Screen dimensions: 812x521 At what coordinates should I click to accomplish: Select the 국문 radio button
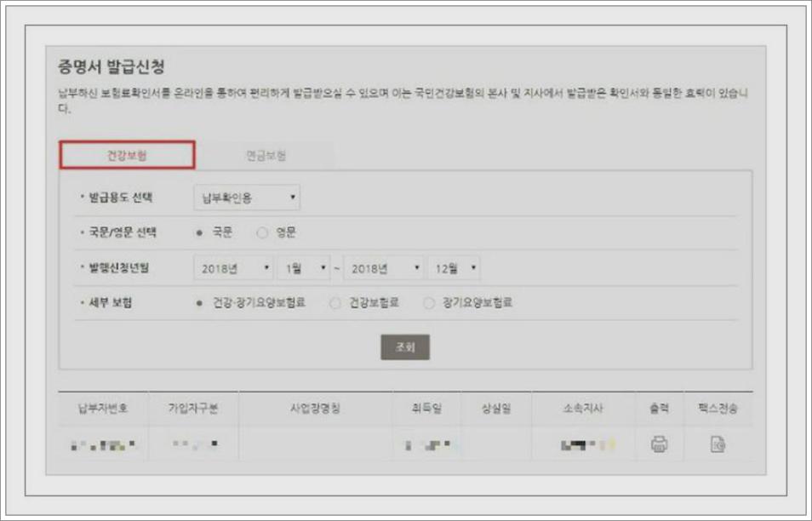(198, 232)
